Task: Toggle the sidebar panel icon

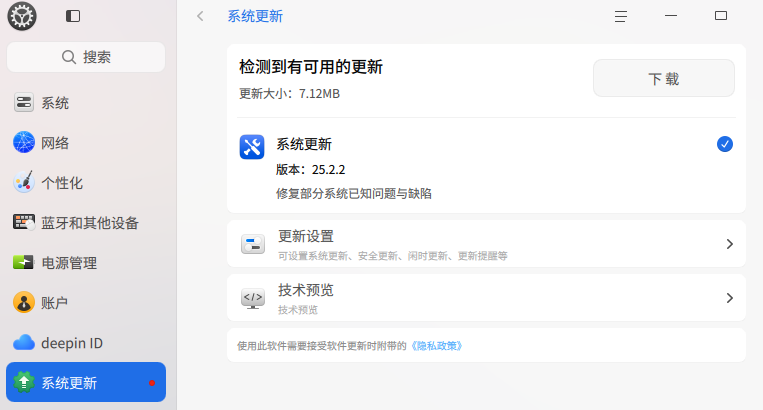Action: click(x=73, y=16)
